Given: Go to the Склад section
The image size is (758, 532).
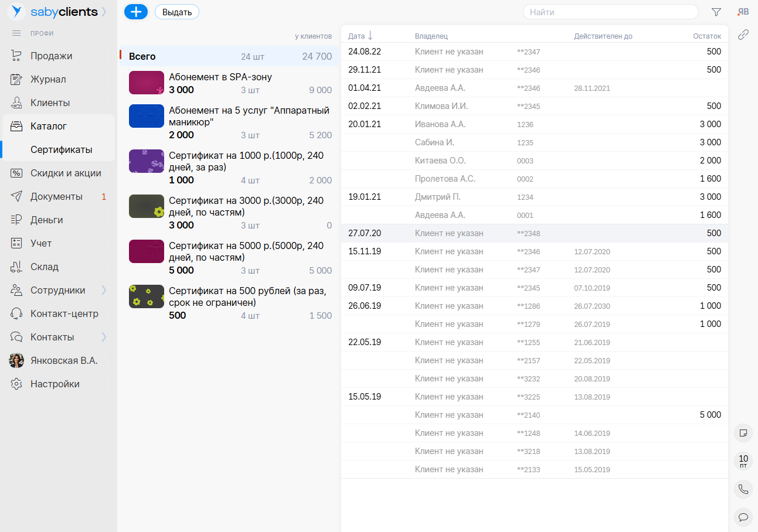Looking at the screenshot, I should [44, 267].
